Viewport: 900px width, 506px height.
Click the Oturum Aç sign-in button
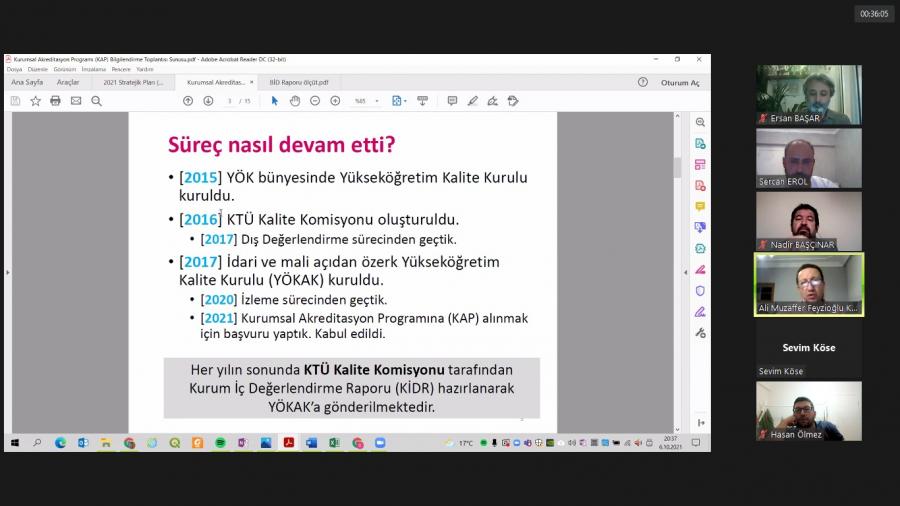(x=680, y=83)
